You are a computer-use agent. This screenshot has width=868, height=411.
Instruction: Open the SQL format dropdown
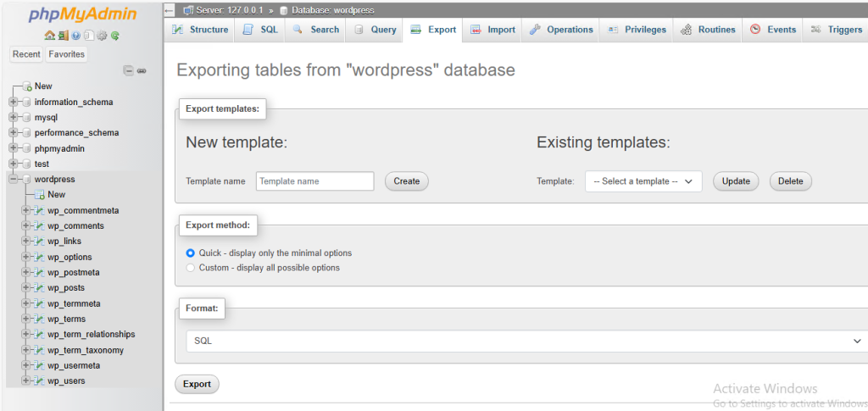(x=526, y=342)
